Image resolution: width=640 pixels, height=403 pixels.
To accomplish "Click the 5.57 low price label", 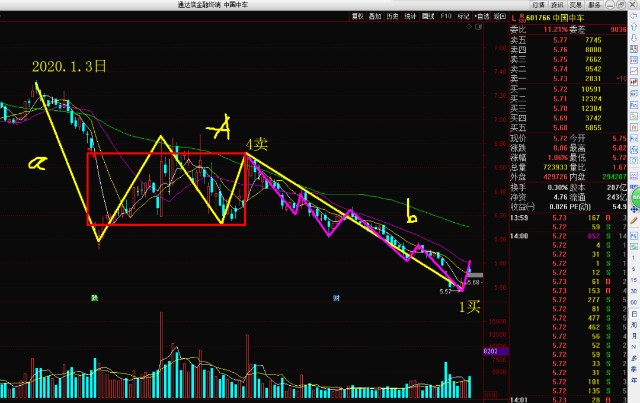I will point(445,292).
